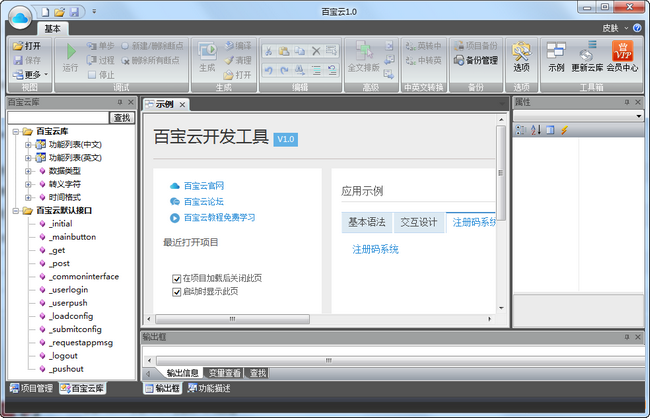The image size is (650, 418).
Task: Expand 功能列表(英文) tree node
Action: click(28, 158)
